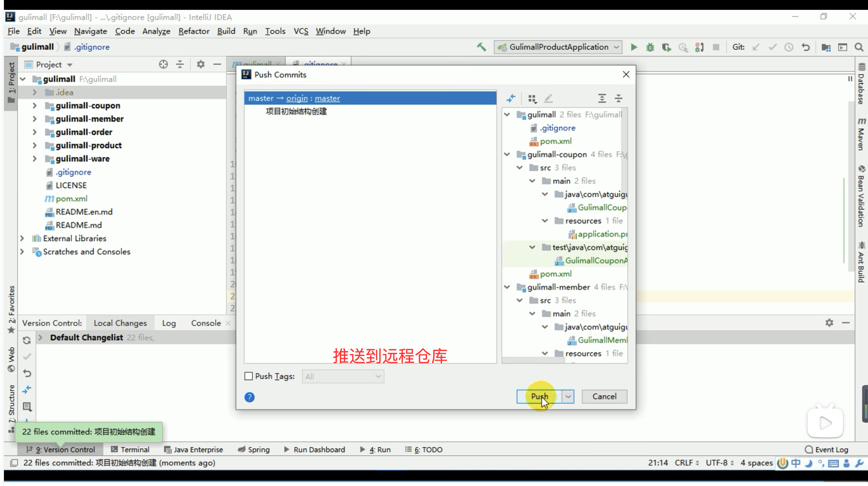Open the Push button dropdown arrow

(x=568, y=396)
